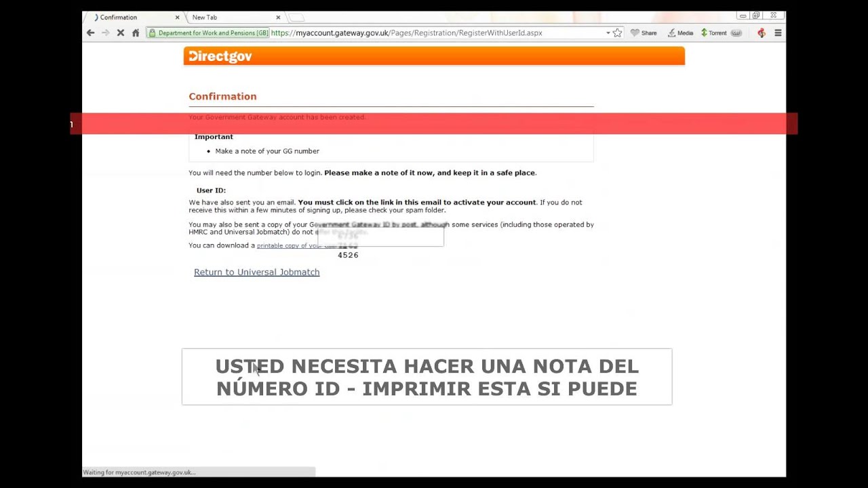Click the Confirmation heading
This screenshot has height=488, width=868.
pos(222,96)
